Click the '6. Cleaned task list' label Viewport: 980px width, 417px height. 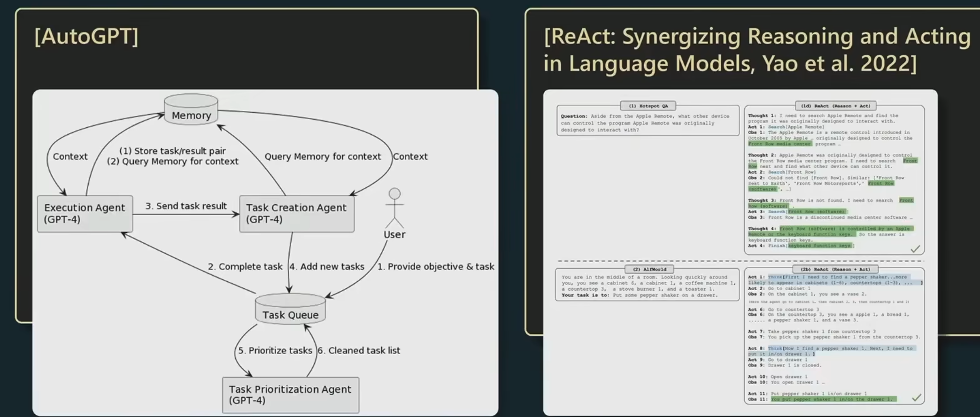click(359, 350)
